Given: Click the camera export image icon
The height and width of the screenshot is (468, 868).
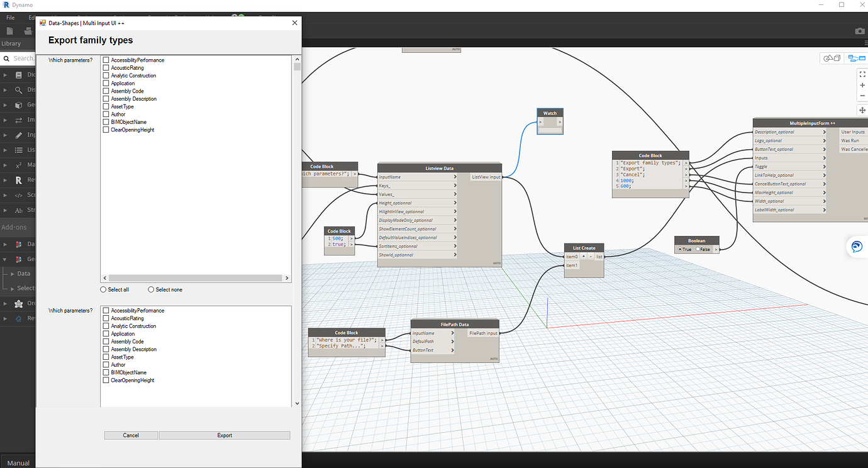Looking at the screenshot, I should pyautogui.click(x=859, y=31).
